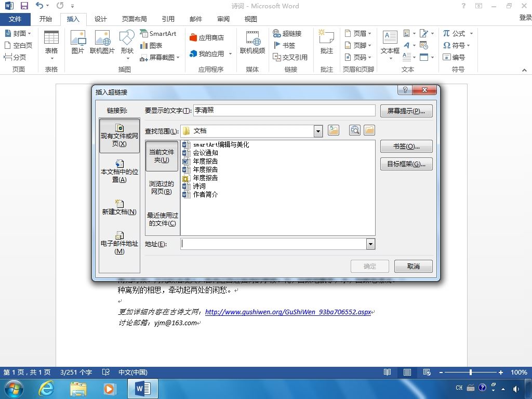This screenshot has height=399, width=532.
Task: Open the Office app store (应用商店)
Action: [x=207, y=37]
